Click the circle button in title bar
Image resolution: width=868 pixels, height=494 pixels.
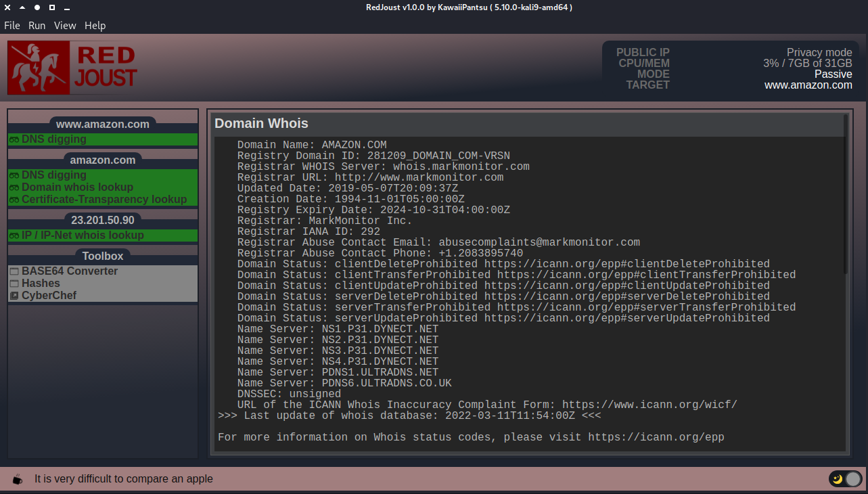pyautogui.click(x=37, y=7)
